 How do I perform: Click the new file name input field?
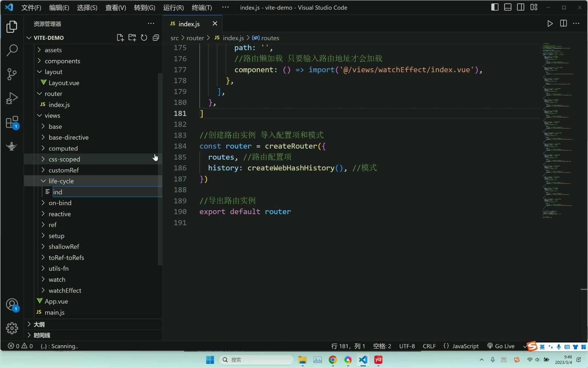click(x=107, y=192)
